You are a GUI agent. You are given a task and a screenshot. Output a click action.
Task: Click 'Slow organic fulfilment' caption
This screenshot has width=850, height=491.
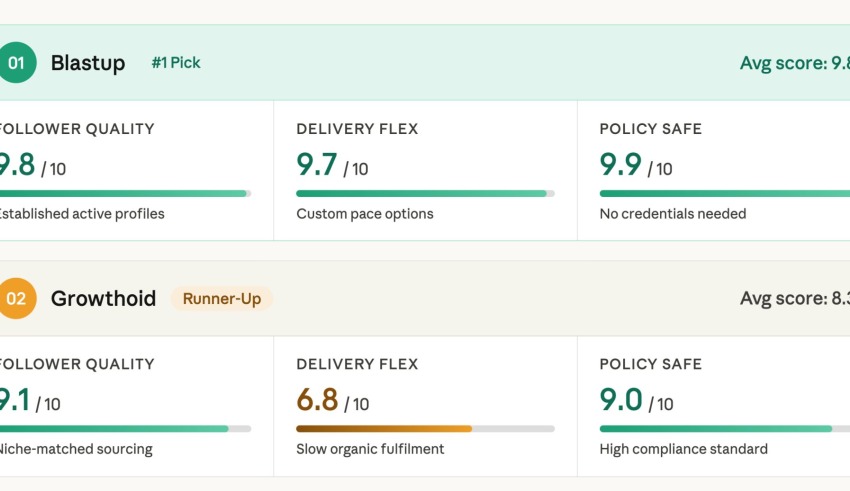[x=370, y=449]
